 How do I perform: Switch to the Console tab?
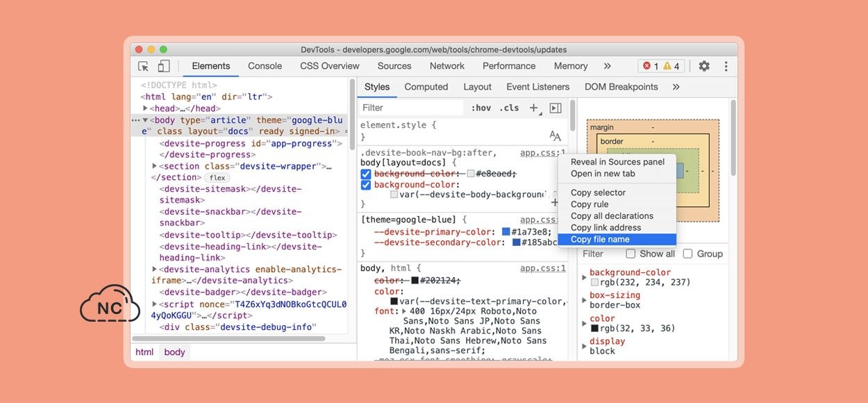coord(265,66)
